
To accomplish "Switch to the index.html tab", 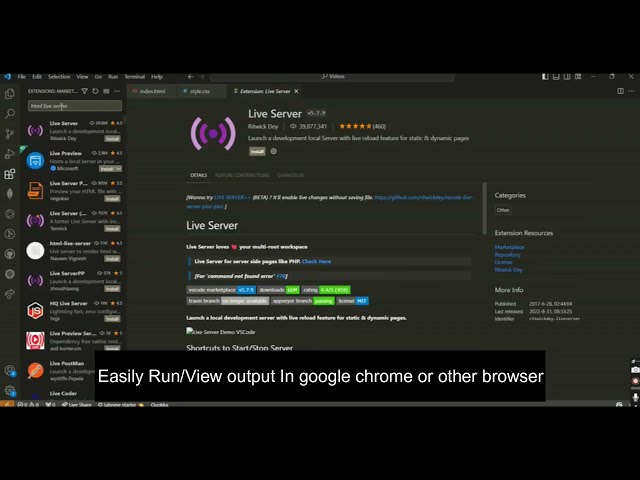I will pos(152,91).
